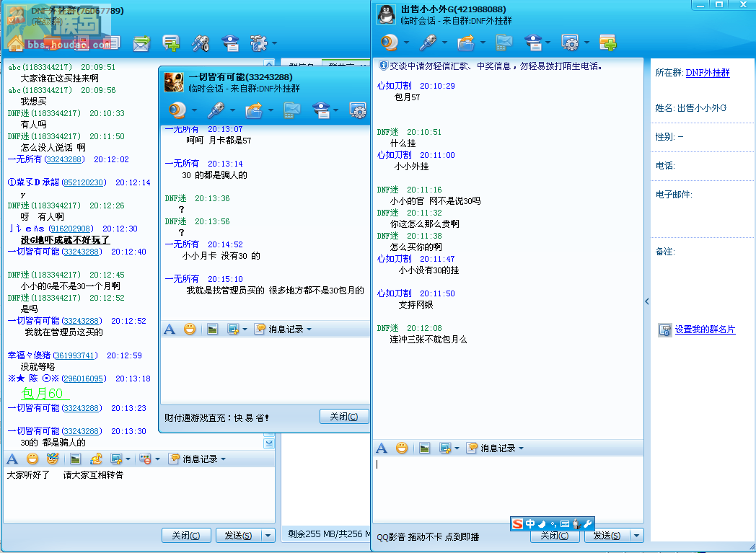
Task: Click send file folder icon in 一切皆有可能 chat
Action: (254, 110)
